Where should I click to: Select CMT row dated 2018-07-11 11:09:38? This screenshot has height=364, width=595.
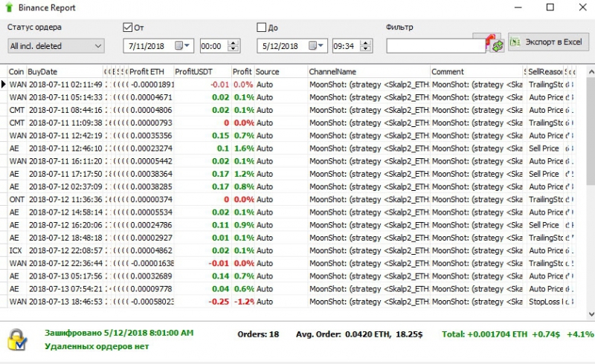[x=291, y=123]
